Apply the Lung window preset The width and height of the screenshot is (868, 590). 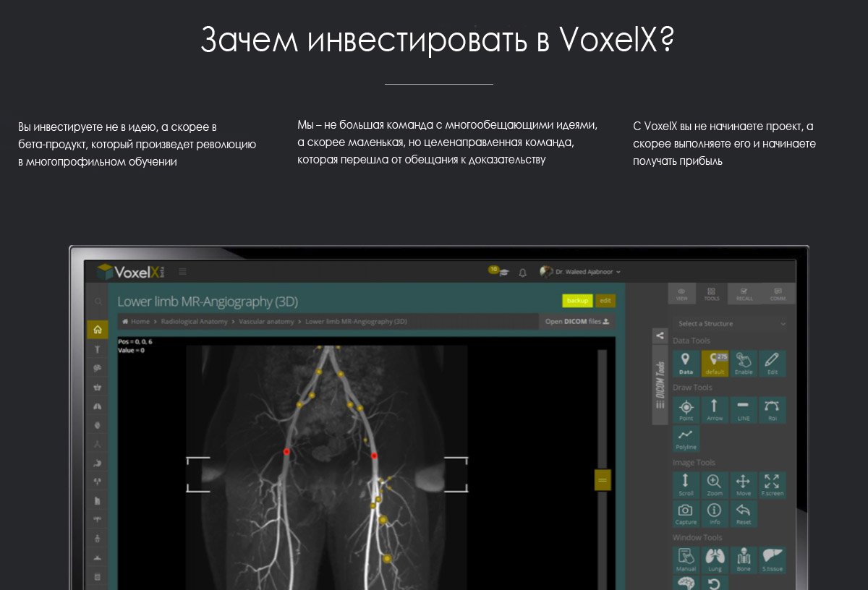(715, 560)
